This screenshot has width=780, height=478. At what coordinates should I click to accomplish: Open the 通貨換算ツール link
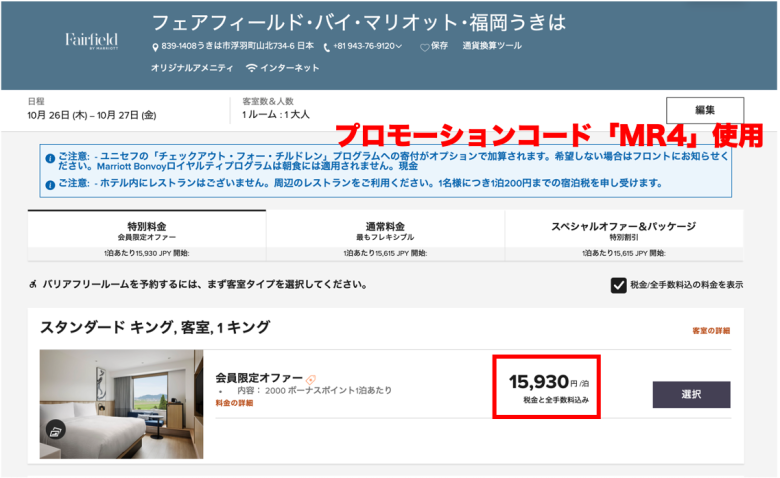click(x=492, y=46)
